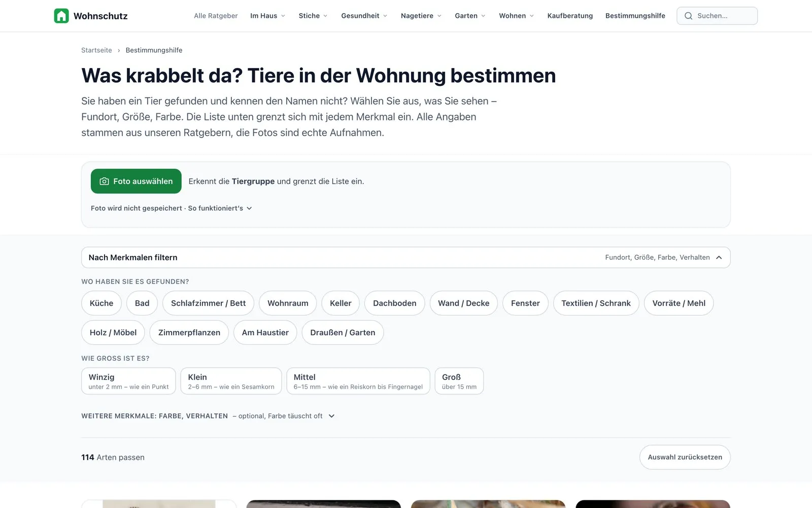Select the Wand / Decke filter
The image size is (812, 508).
(x=464, y=303)
